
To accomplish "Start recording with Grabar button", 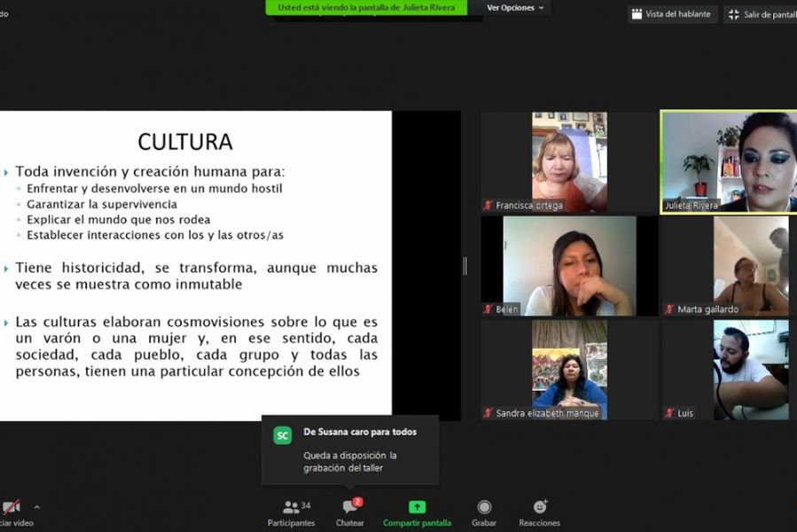I will [484, 513].
